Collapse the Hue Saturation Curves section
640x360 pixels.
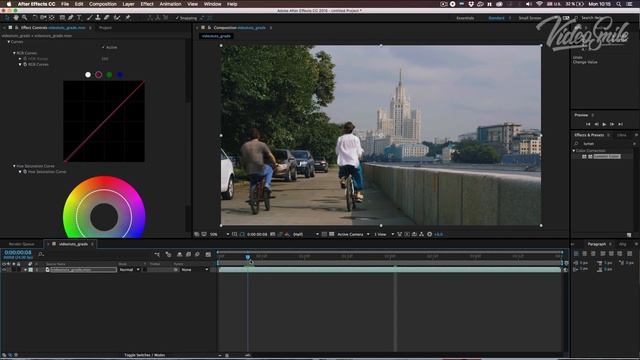pos(14,166)
